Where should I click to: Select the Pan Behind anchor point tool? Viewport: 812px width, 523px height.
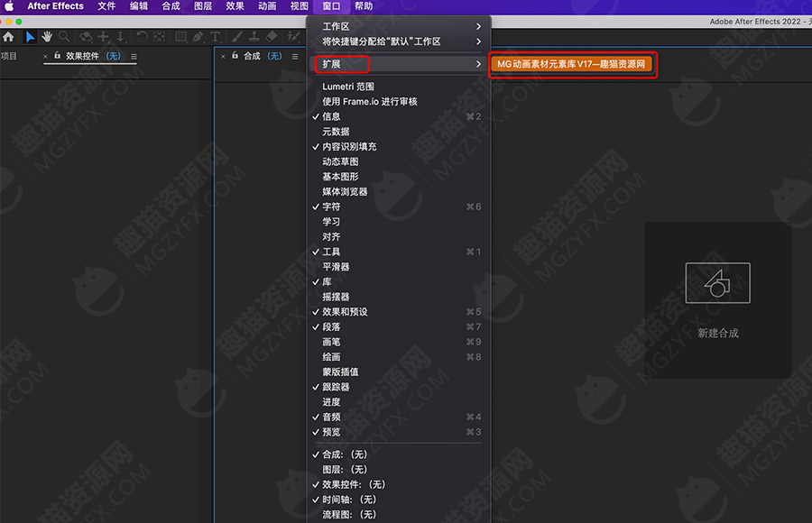tap(160, 37)
